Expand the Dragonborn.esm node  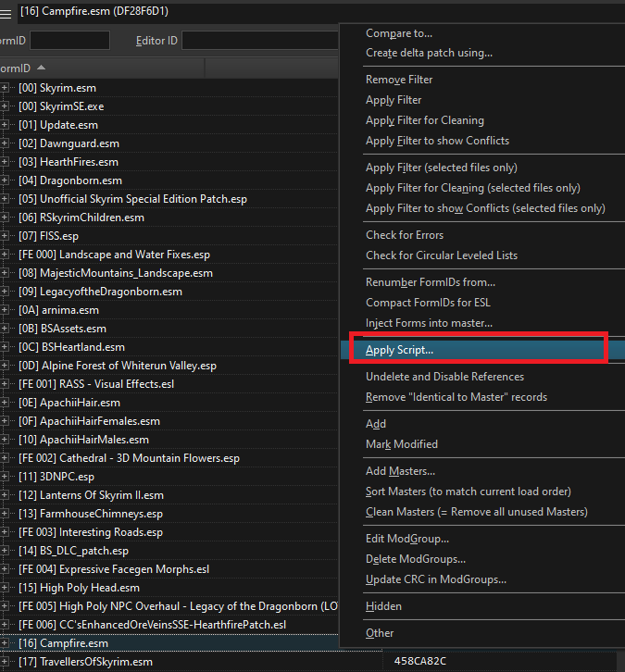[4, 180]
